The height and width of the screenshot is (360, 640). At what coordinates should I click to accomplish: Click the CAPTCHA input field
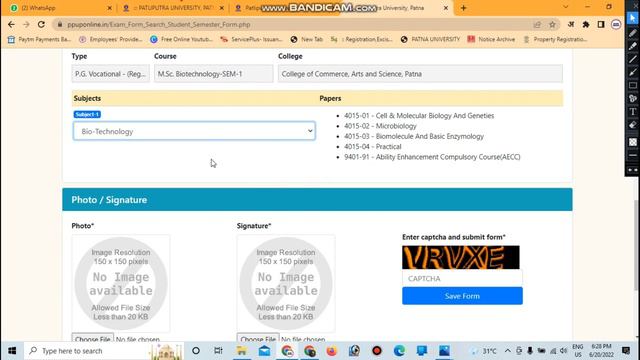462,278
